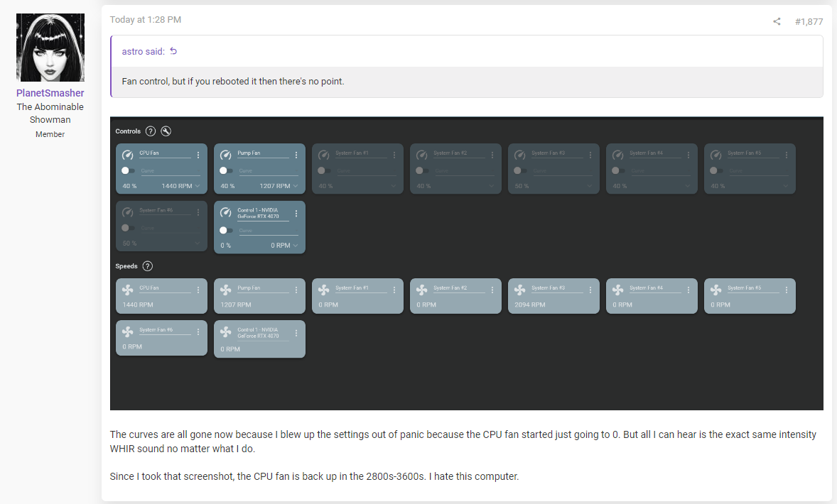This screenshot has height=504, width=837.
Task: Jump to astro's quoted post arrow
Action: [x=173, y=51]
